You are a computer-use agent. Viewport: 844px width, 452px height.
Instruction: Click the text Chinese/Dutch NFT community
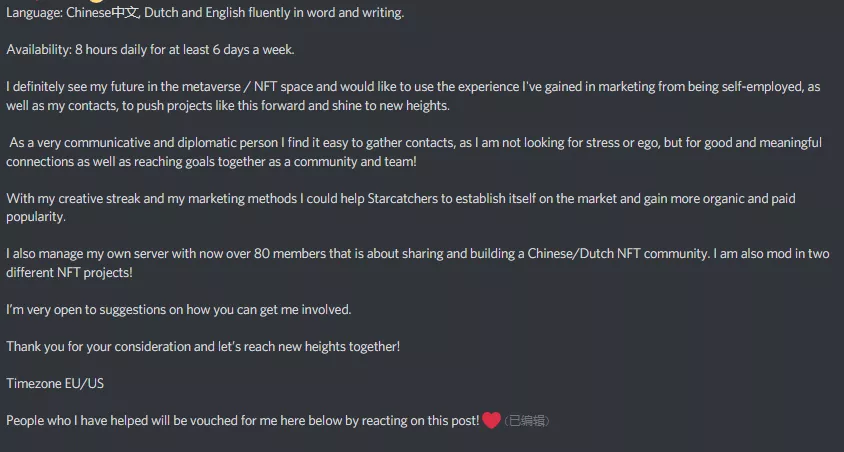point(618,253)
